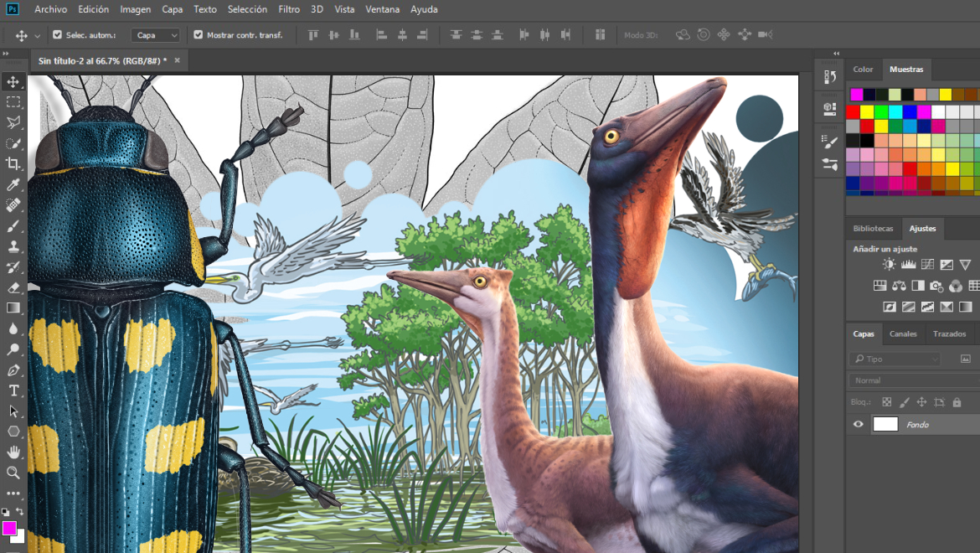Viewport: 980px width, 553px height.
Task: Uncheck Mostrar contr. transf. checkbox
Action: 199,35
